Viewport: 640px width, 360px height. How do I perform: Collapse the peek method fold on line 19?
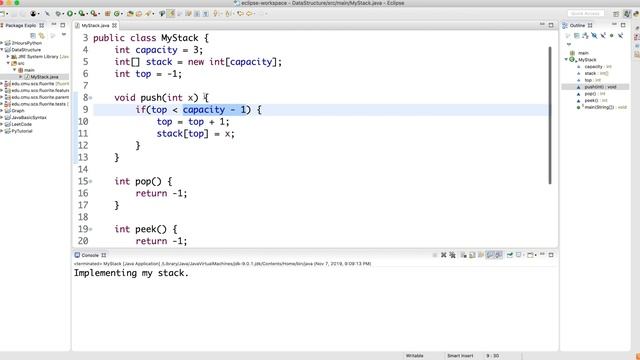click(91, 229)
